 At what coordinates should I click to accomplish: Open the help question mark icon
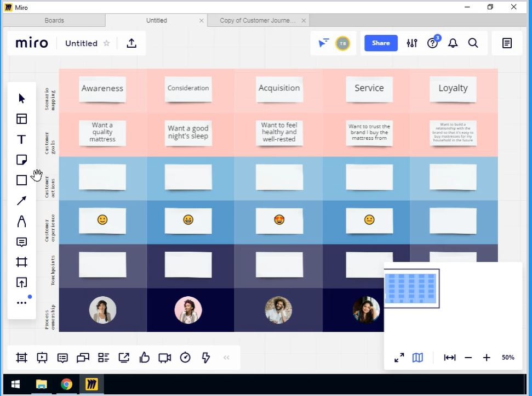432,43
